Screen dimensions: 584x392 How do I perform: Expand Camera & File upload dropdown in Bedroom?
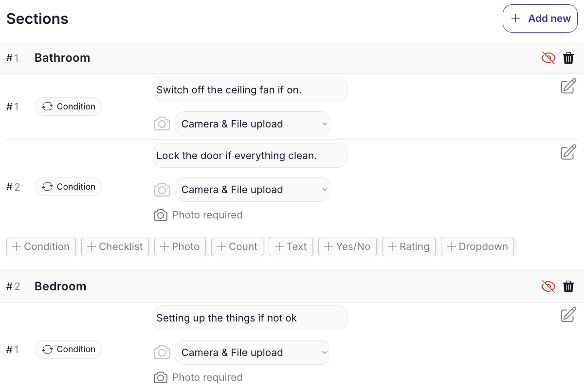pyautogui.click(x=252, y=353)
